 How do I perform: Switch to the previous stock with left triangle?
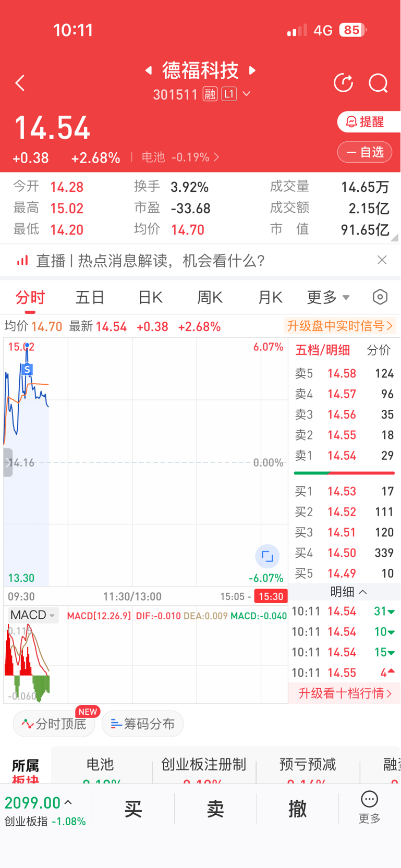click(149, 70)
